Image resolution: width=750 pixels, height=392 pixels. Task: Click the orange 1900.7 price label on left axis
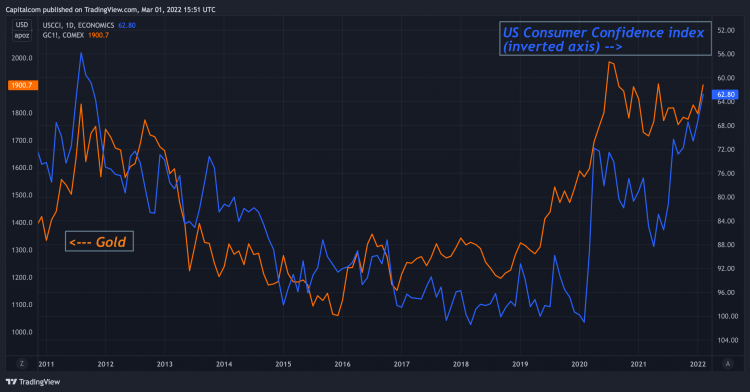22,85
